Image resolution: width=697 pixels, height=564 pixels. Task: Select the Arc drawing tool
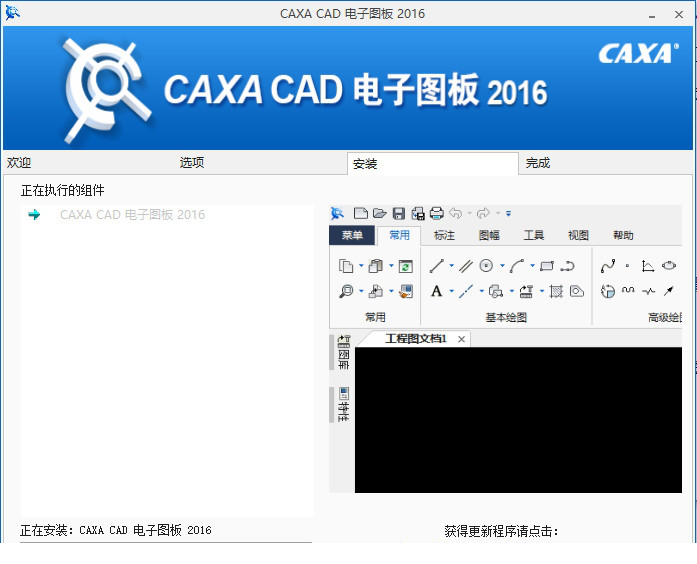(517, 266)
